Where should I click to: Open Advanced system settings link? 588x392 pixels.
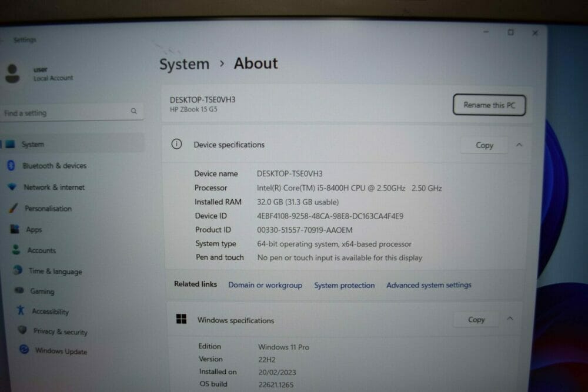pyautogui.click(x=429, y=285)
